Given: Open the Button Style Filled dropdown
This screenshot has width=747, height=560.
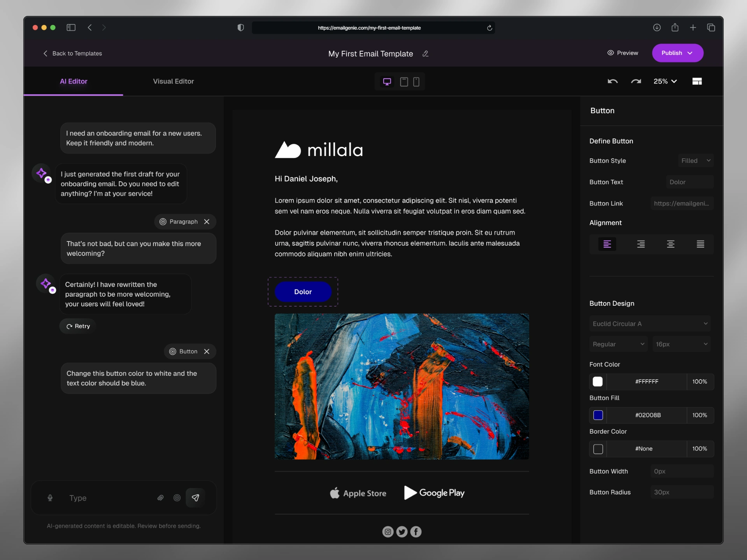Looking at the screenshot, I should pos(696,161).
